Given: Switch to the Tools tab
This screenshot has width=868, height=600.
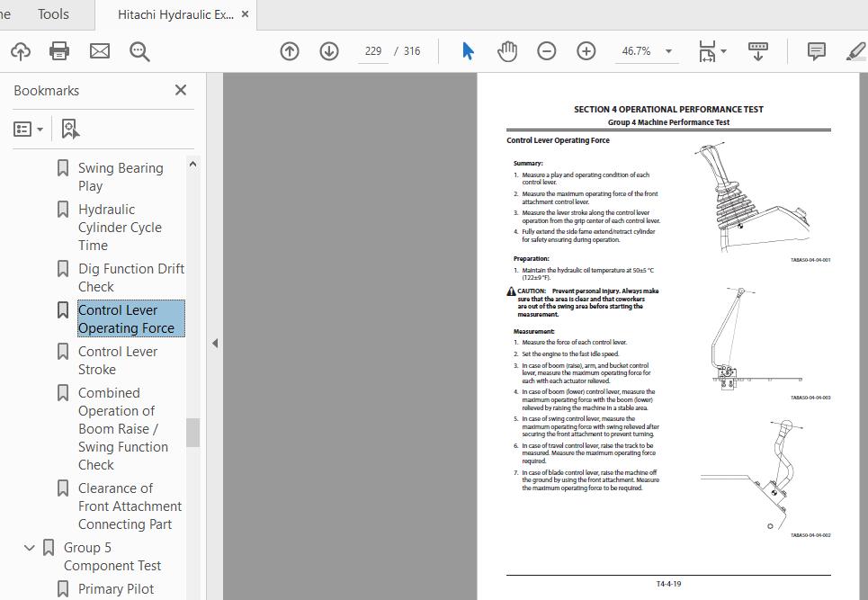Looking at the screenshot, I should tap(53, 14).
